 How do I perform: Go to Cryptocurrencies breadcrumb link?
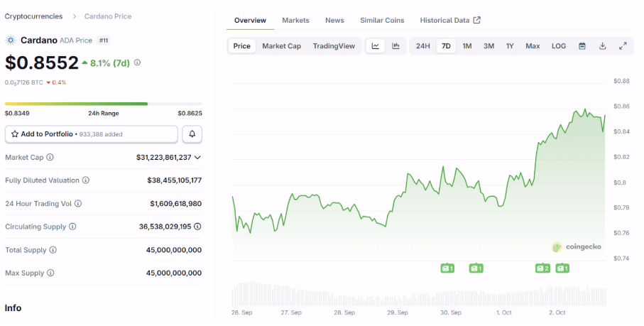coord(33,16)
